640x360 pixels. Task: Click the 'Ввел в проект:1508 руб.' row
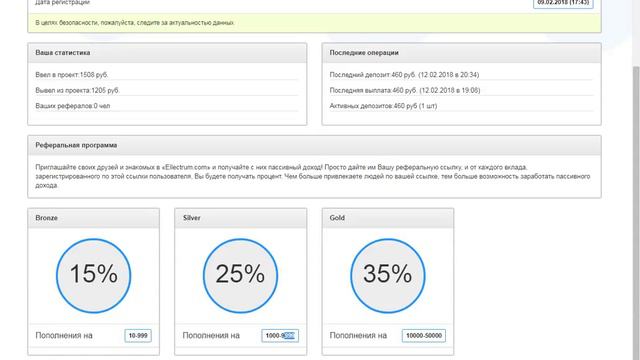click(x=167, y=75)
